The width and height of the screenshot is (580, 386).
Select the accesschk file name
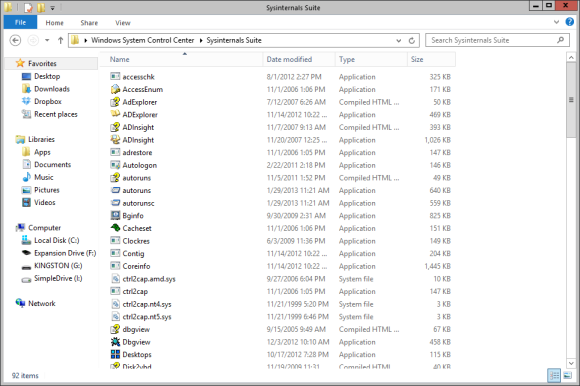(138, 77)
